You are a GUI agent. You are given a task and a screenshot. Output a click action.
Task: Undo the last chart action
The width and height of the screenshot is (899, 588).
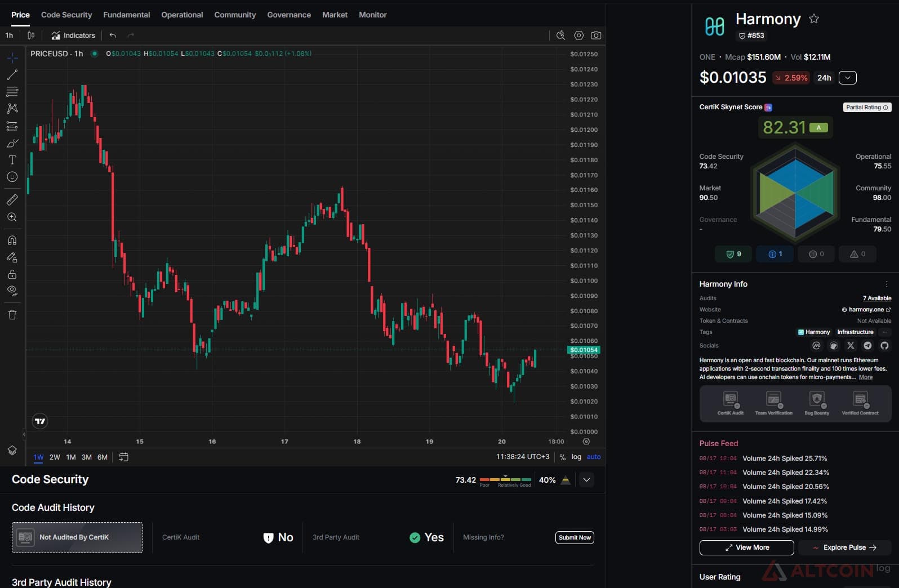tap(113, 35)
